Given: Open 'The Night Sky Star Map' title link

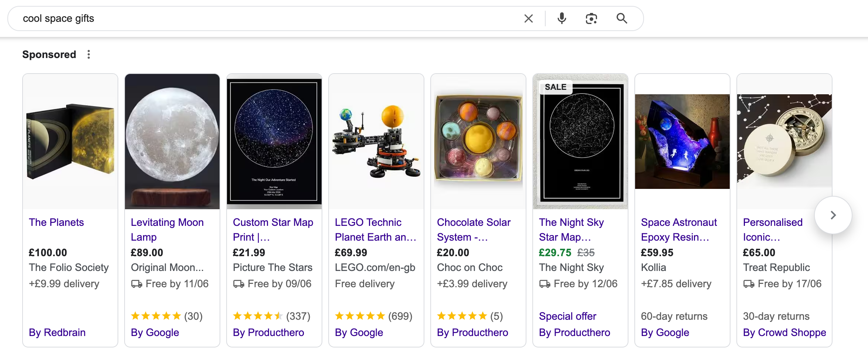Looking at the screenshot, I should [x=571, y=230].
